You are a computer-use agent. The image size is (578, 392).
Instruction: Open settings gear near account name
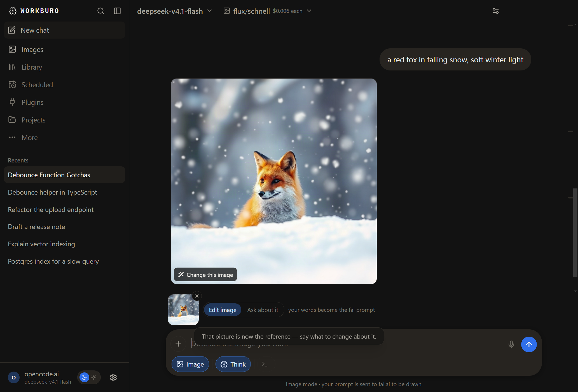pos(113,377)
